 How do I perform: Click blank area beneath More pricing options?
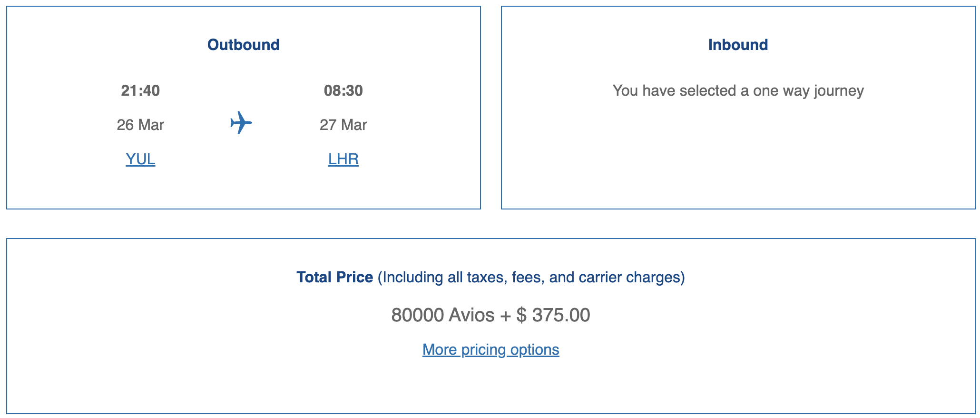pyautogui.click(x=490, y=386)
